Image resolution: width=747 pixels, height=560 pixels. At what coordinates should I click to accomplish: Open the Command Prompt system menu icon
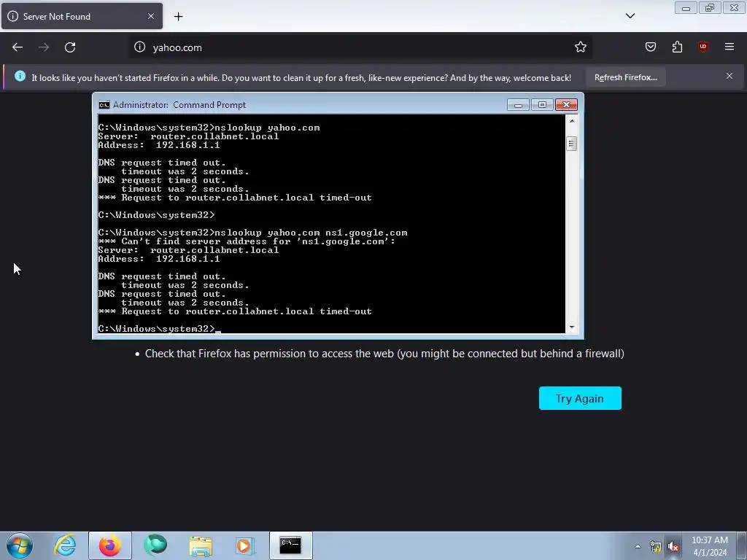(x=104, y=105)
